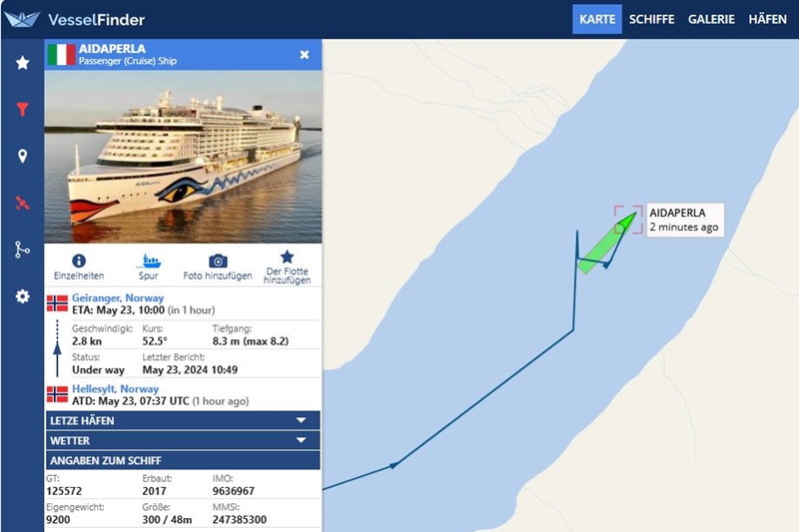The width and height of the screenshot is (799, 532).
Task: Collapse the ANGABEN ZUM SCHIFF header
Action: pyautogui.click(x=183, y=460)
